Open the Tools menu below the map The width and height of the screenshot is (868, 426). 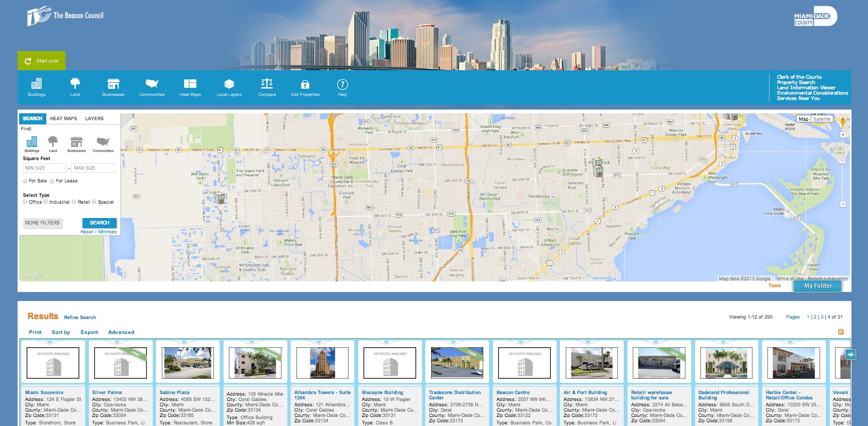(774, 286)
